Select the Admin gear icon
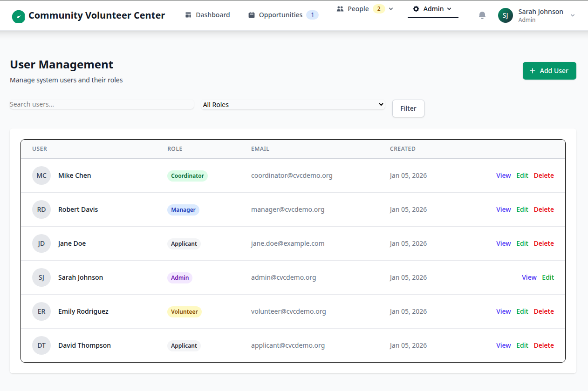This screenshot has width=588, height=391. click(416, 8)
